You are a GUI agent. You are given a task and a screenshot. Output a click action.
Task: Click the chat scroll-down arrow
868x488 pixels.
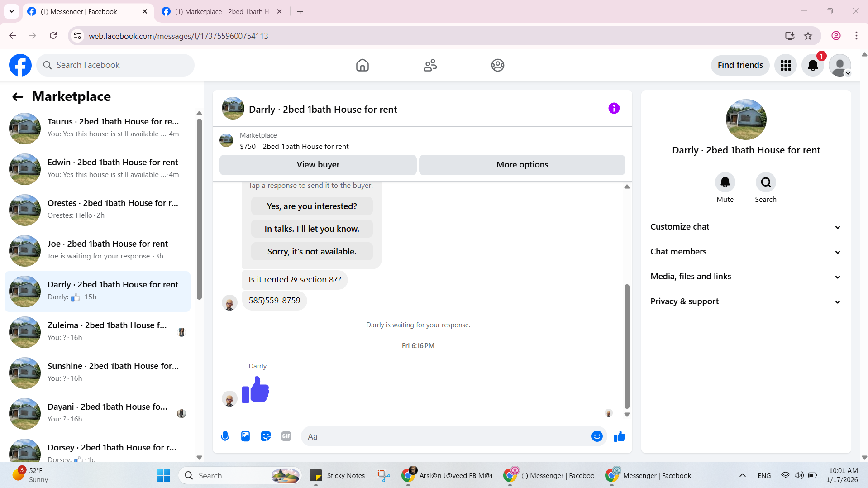[x=627, y=415]
